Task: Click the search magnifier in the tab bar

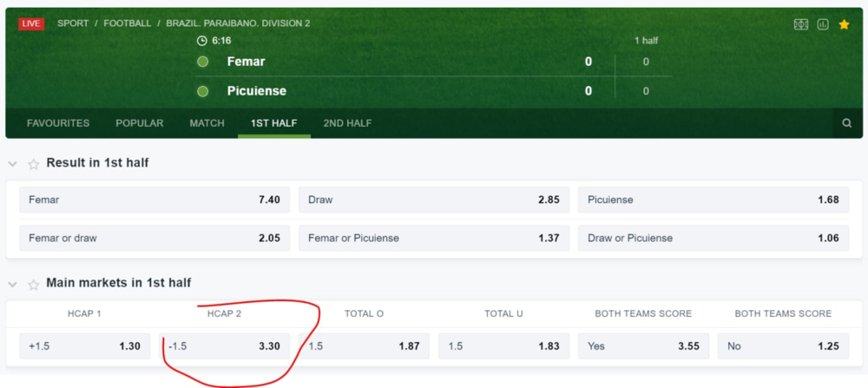Action: (x=847, y=123)
